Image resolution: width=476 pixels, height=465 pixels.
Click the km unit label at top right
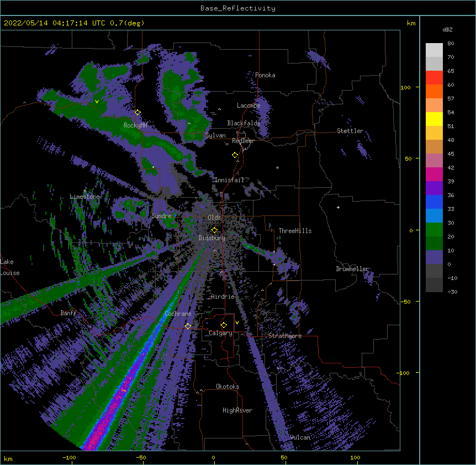(x=411, y=23)
